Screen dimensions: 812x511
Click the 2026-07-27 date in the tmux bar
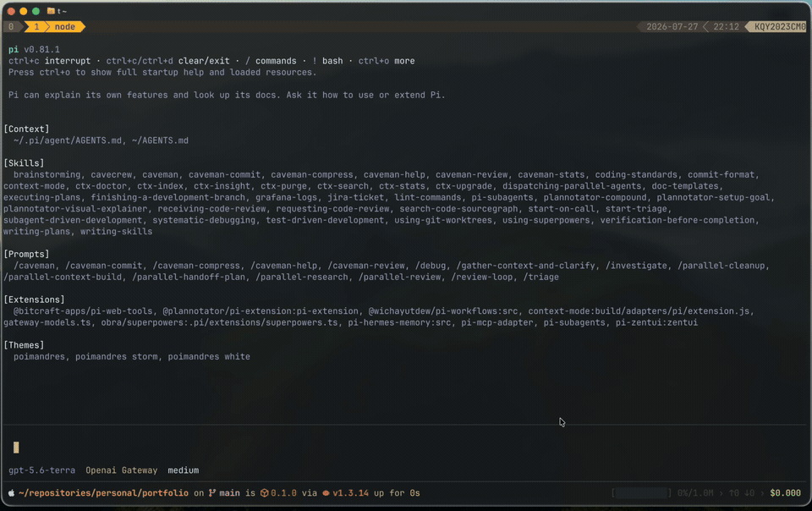pos(672,26)
